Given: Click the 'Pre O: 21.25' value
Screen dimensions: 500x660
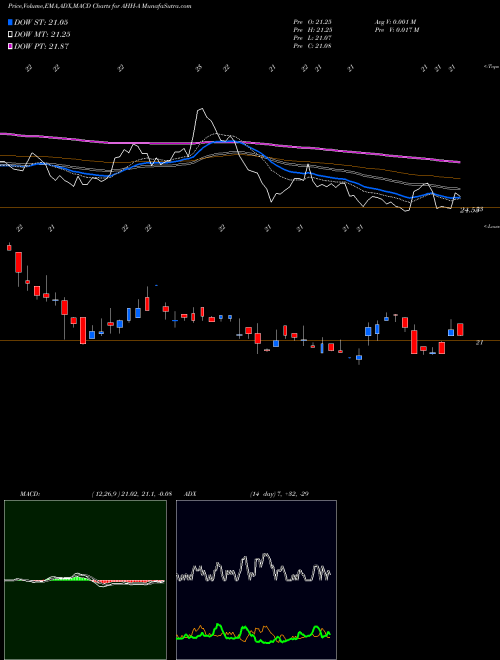Looking at the screenshot, I should click(312, 22).
